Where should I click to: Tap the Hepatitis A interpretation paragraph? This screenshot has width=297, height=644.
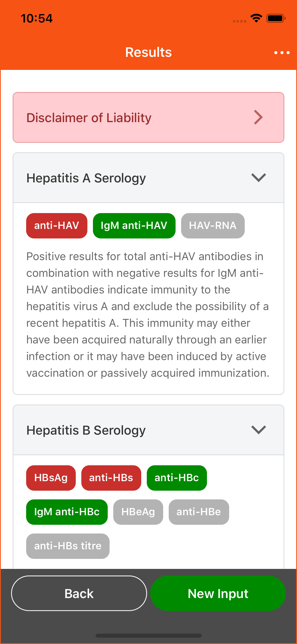148,315
